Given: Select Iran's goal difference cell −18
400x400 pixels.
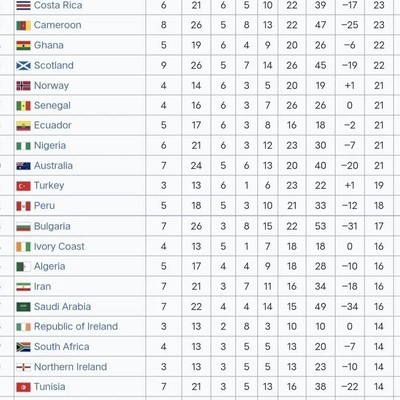Looking at the screenshot, I should 350,286.
